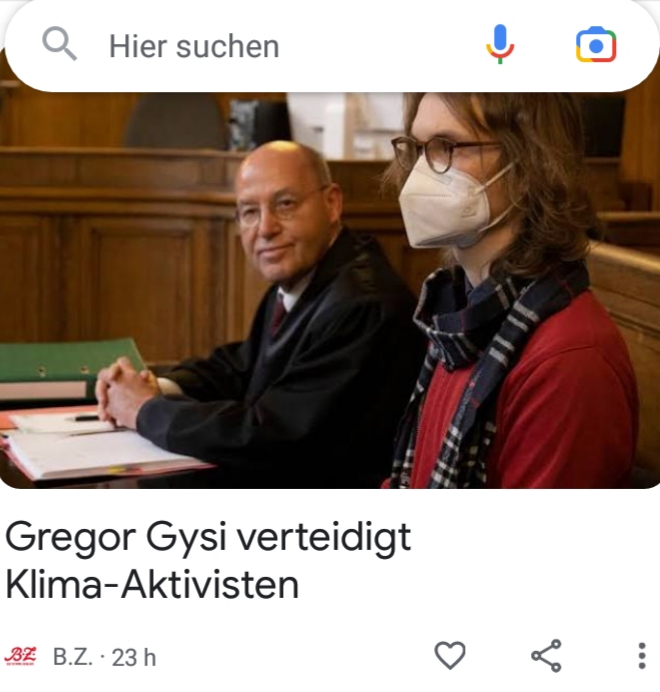This screenshot has width=660, height=692.
Task: Click the magnifying glass search icon
Action: click(x=59, y=43)
